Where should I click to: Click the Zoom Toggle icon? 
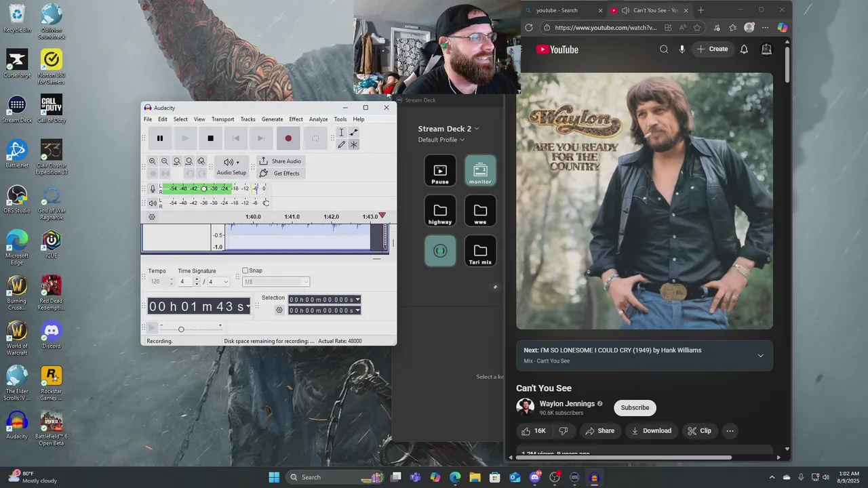pos(201,161)
